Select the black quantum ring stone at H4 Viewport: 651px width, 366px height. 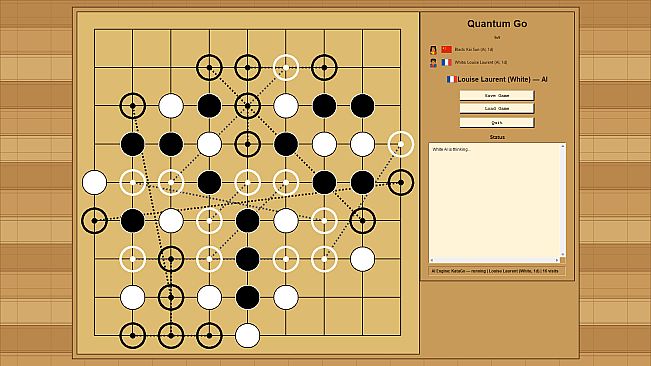click(362, 221)
